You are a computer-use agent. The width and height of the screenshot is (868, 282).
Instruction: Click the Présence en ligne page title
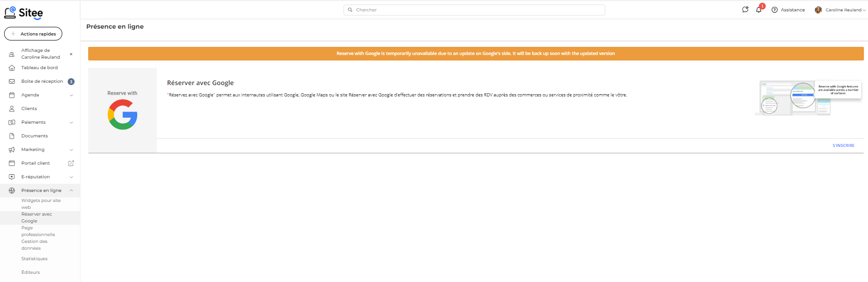[x=115, y=27]
